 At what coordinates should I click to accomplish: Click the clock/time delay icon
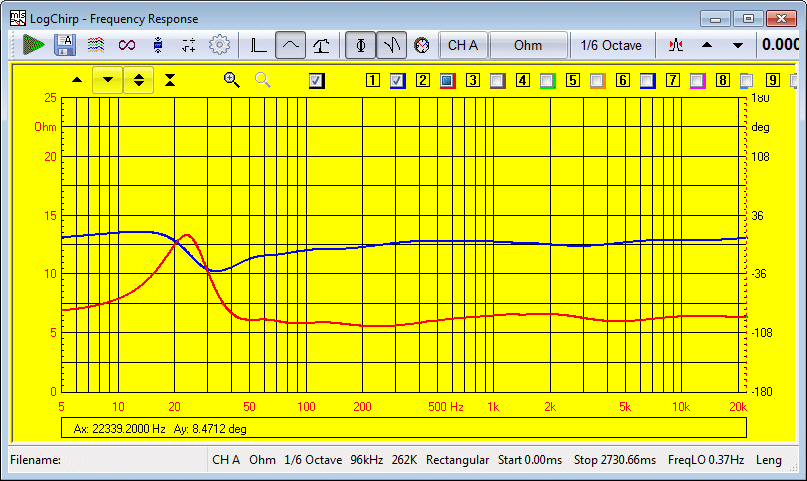tap(422, 45)
